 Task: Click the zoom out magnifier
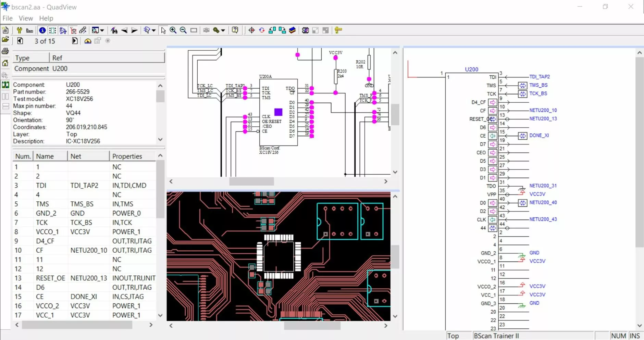click(x=183, y=30)
